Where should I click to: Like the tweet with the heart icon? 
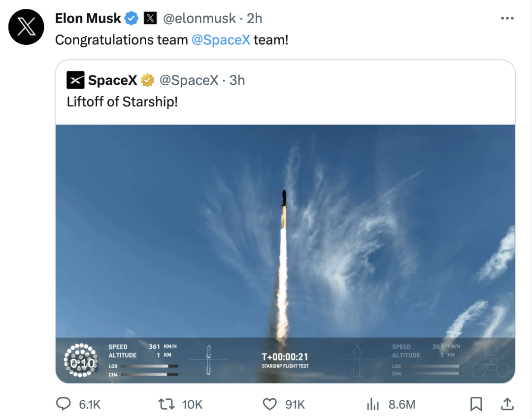(270, 404)
